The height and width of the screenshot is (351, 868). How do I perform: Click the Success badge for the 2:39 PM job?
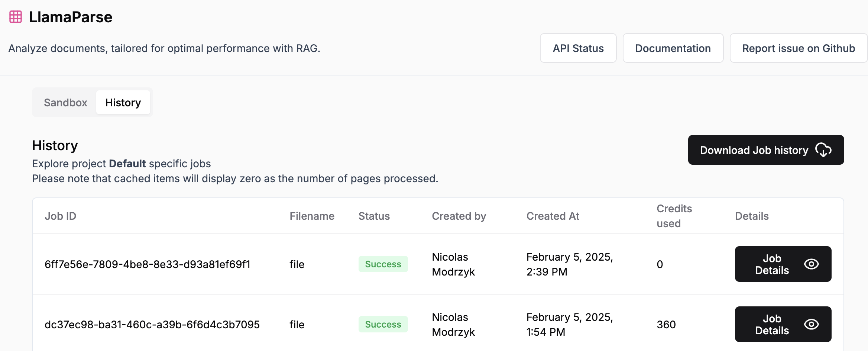click(383, 264)
